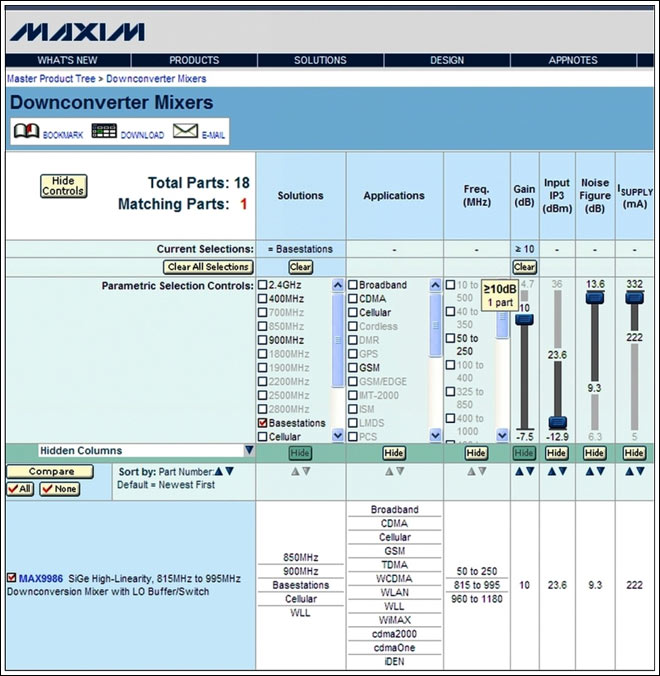The height and width of the screenshot is (676, 660).
Task: Click the Bookmark book icon
Action: coord(26,131)
